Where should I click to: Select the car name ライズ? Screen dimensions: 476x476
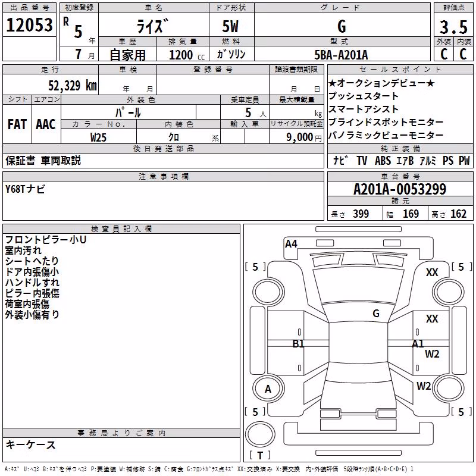click(152, 26)
